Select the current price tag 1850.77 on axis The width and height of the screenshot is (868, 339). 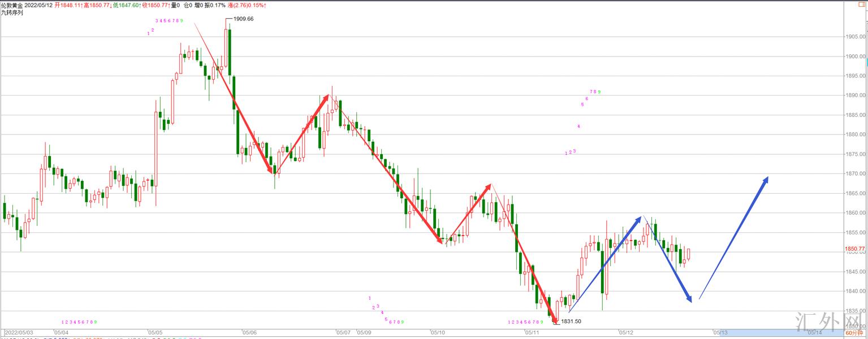click(x=855, y=249)
